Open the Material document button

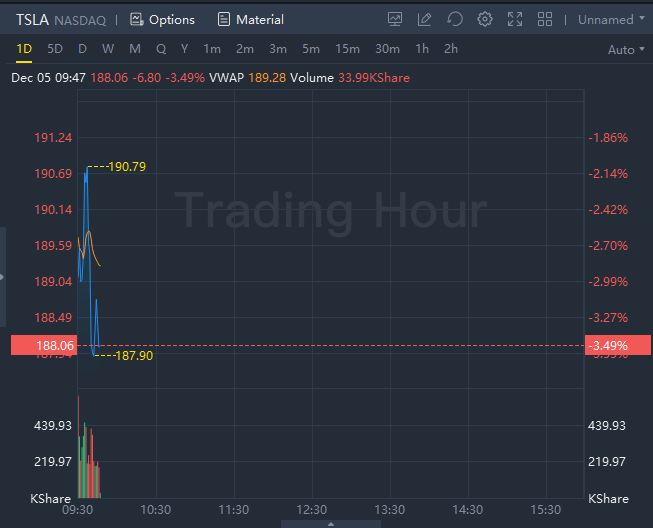pyautogui.click(x=251, y=20)
